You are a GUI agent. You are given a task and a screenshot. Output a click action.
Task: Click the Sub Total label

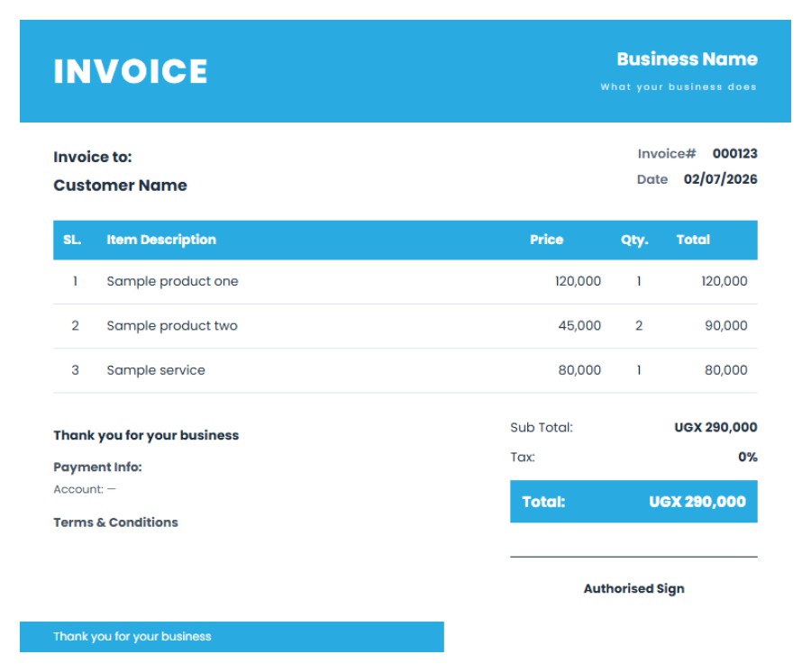pyautogui.click(x=542, y=428)
